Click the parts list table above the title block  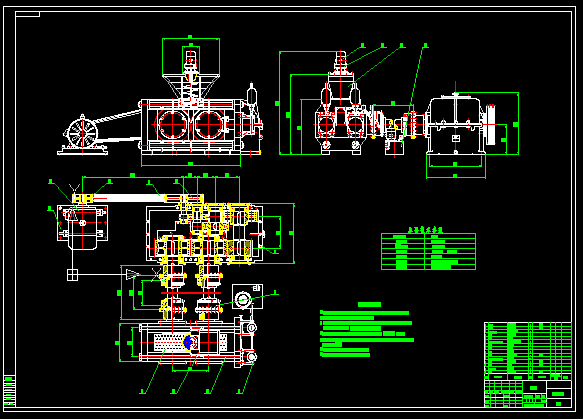(528, 348)
